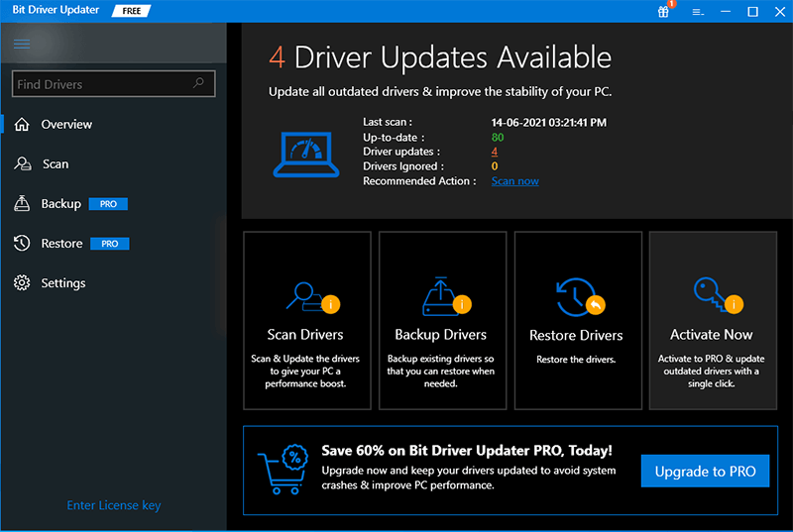
Task: Click the Scan now link
Action: click(x=514, y=181)
